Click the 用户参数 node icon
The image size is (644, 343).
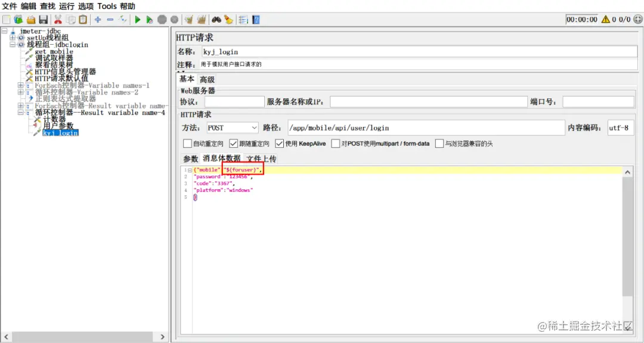tap(38, 126)
